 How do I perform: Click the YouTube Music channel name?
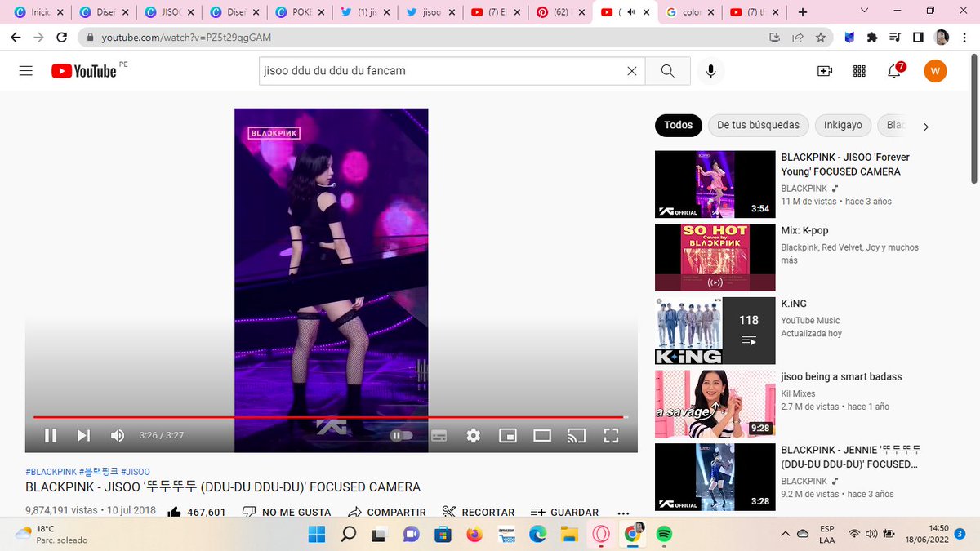pyautogui.click(x=810, y=321)
